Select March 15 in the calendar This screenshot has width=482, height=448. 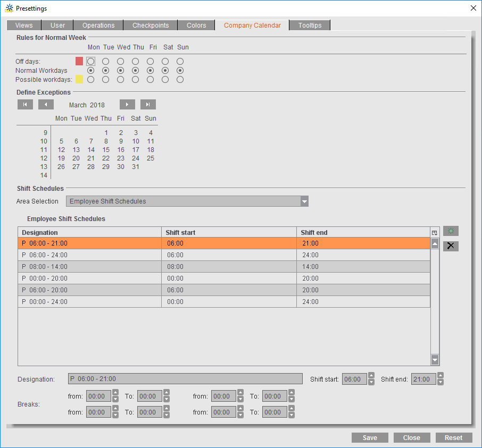[106, 150]
